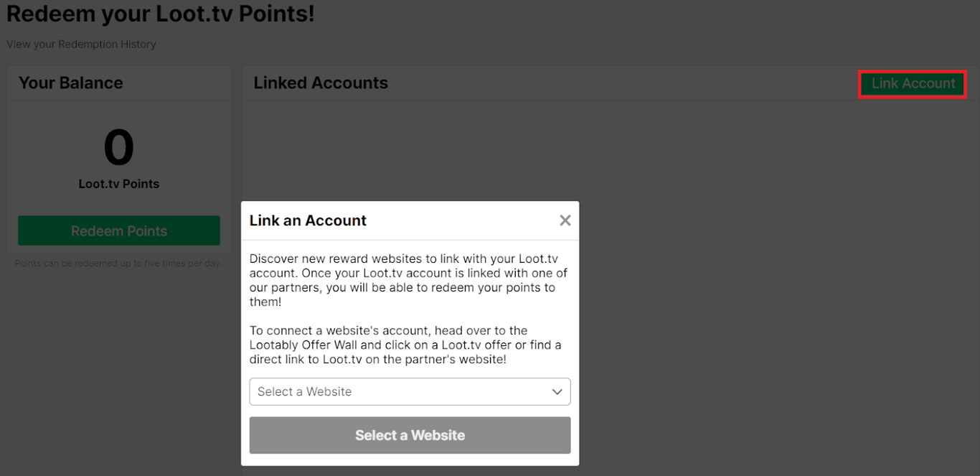
Task: Close the Link an Account dialog
Action: click(x=565, y=220)
